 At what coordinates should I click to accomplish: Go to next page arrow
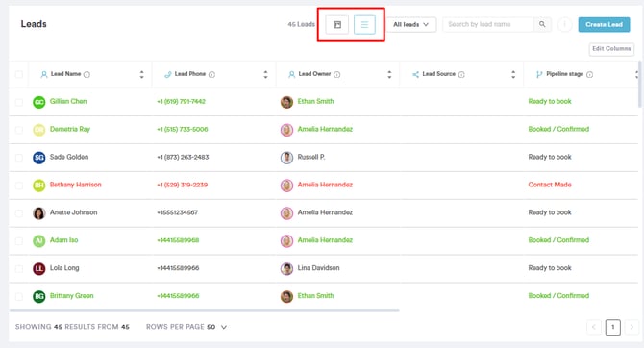coord(632,327)
